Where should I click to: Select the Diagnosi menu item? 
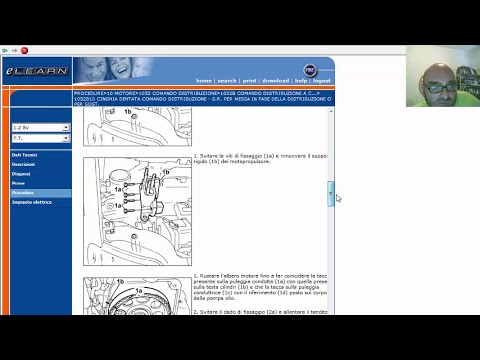point(21,174)
